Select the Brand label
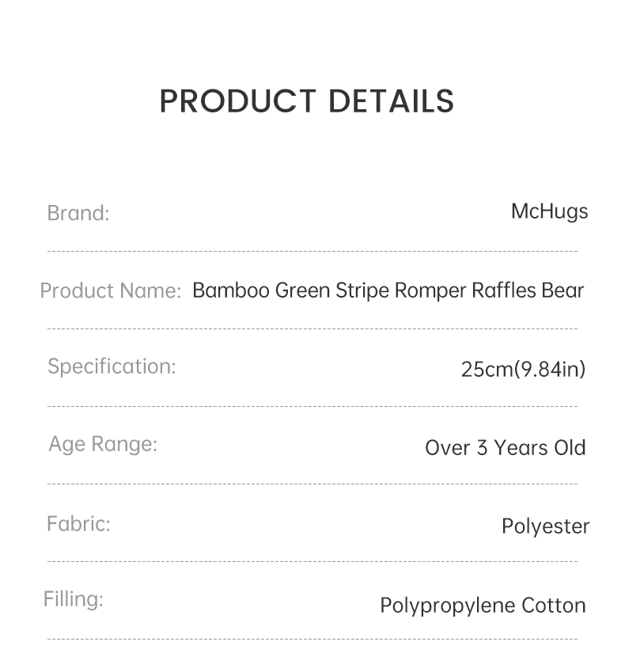 pos(78,213)
